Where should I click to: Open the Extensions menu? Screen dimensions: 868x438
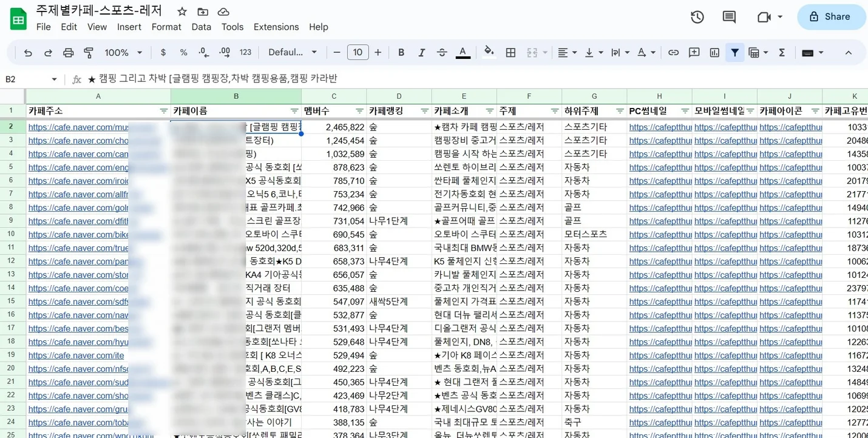276,27
